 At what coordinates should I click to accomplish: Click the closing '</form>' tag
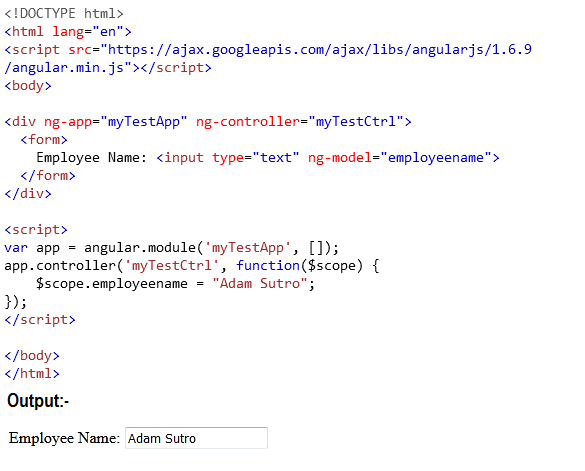(48, 175)
